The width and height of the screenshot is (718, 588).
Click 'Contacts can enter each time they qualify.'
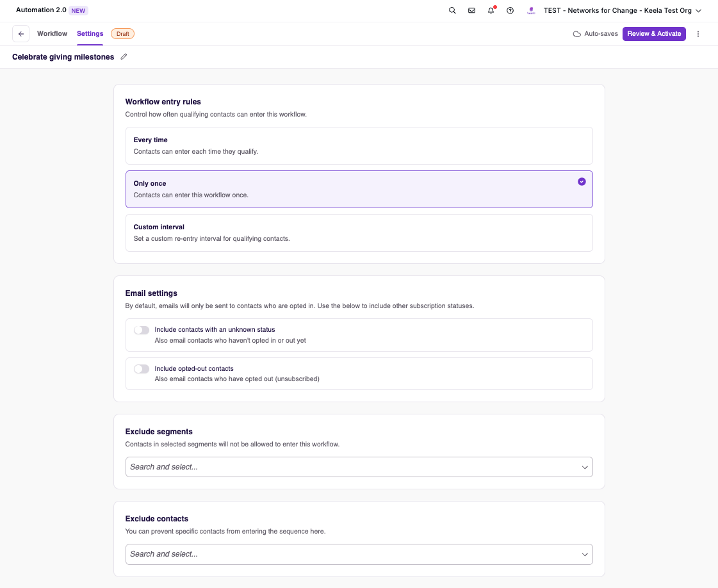(x=196, y=152)
